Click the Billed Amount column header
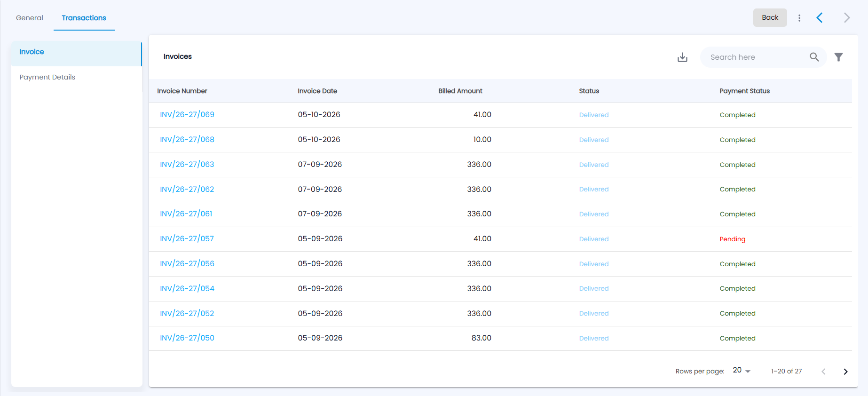This screenshot has height=396, width=868. 460,91
